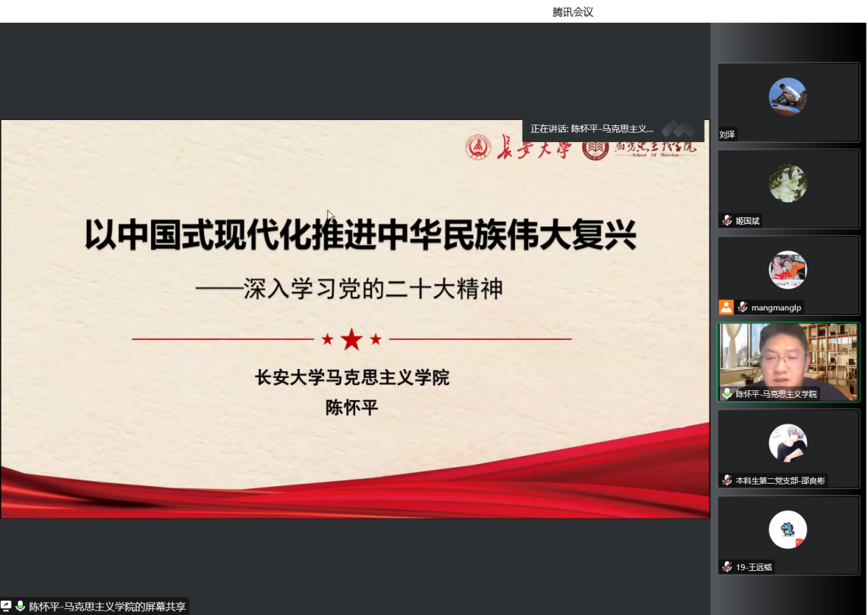Click the 刘泽 name label
The image size is (868, 615).
coord(728,134)
